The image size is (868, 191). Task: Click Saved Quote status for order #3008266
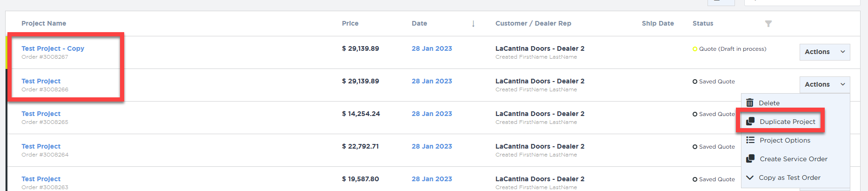pyautogui.click(x=714, y=82)
